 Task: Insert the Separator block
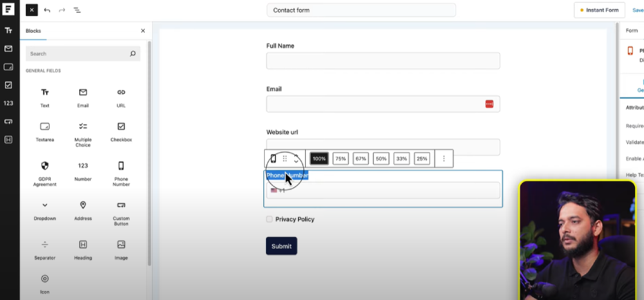45,250
